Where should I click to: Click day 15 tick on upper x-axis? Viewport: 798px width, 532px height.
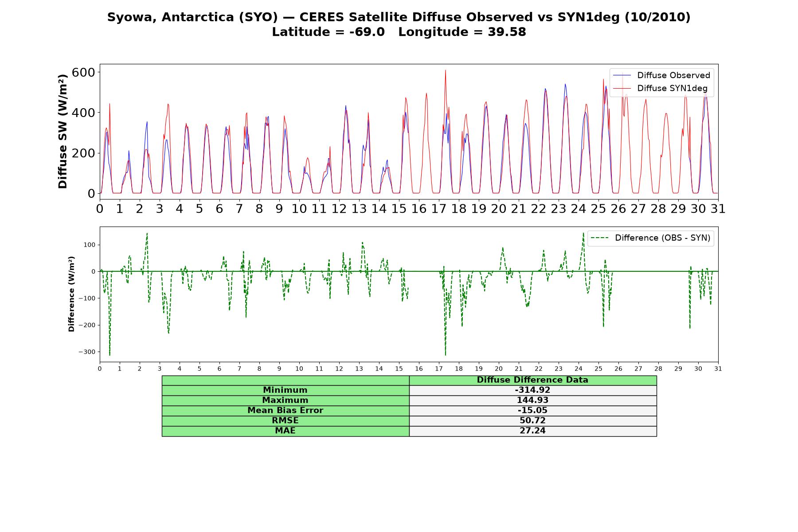tap(399, 208)
